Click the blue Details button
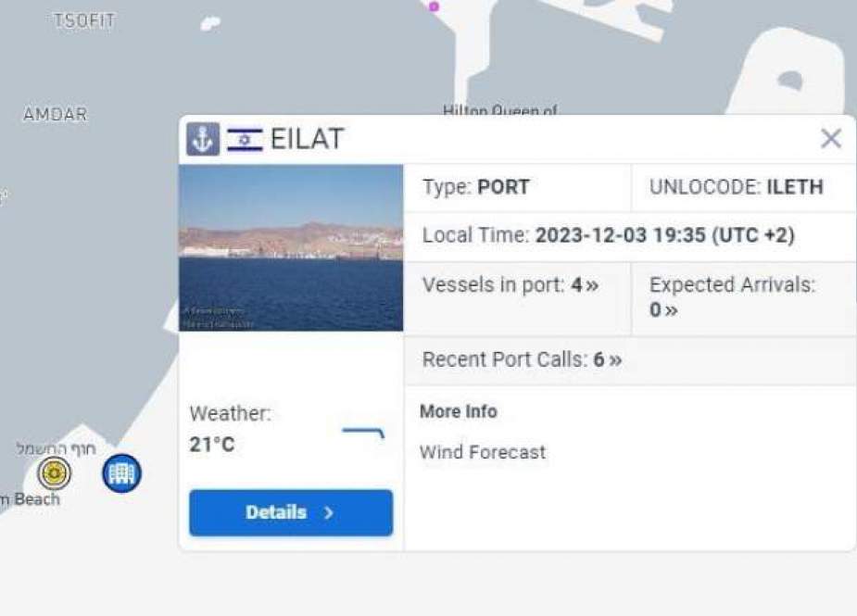Screen dimensions: 857x616 [291, 512]
